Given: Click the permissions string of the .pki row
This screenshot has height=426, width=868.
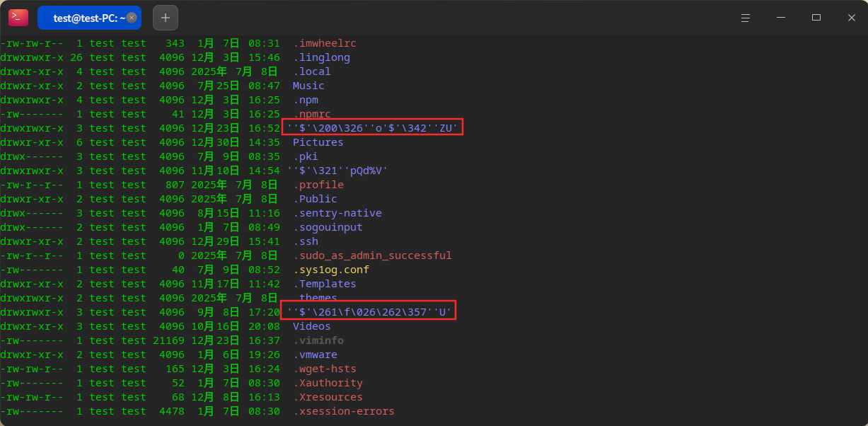Looking at the screenshot, I should [x=32, y=156].
